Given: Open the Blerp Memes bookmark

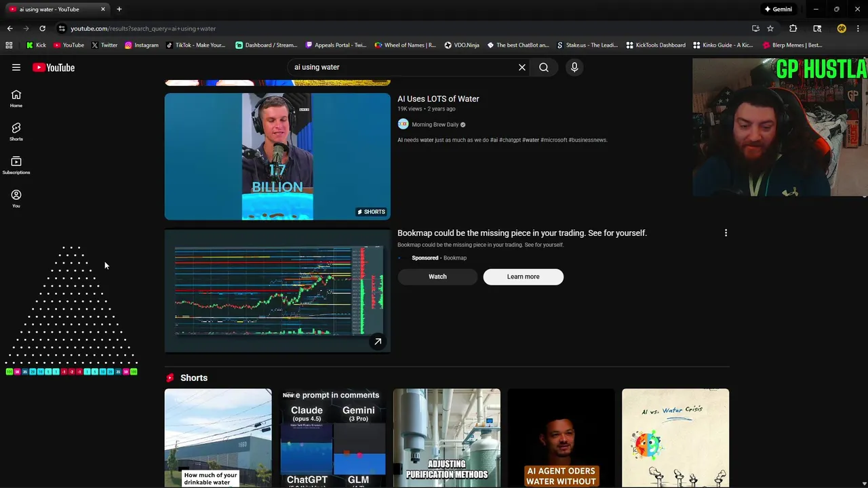Looking at the screenshot, I should pos(792,45).
